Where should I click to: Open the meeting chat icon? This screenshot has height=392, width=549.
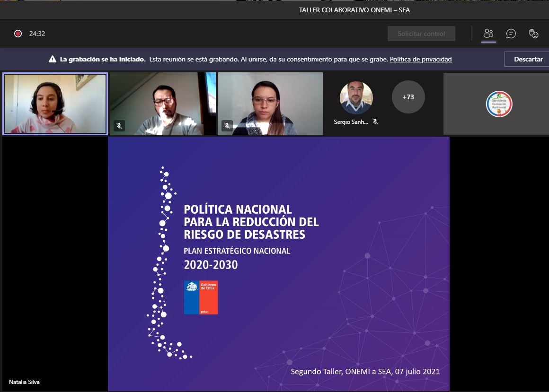(511, 34)
